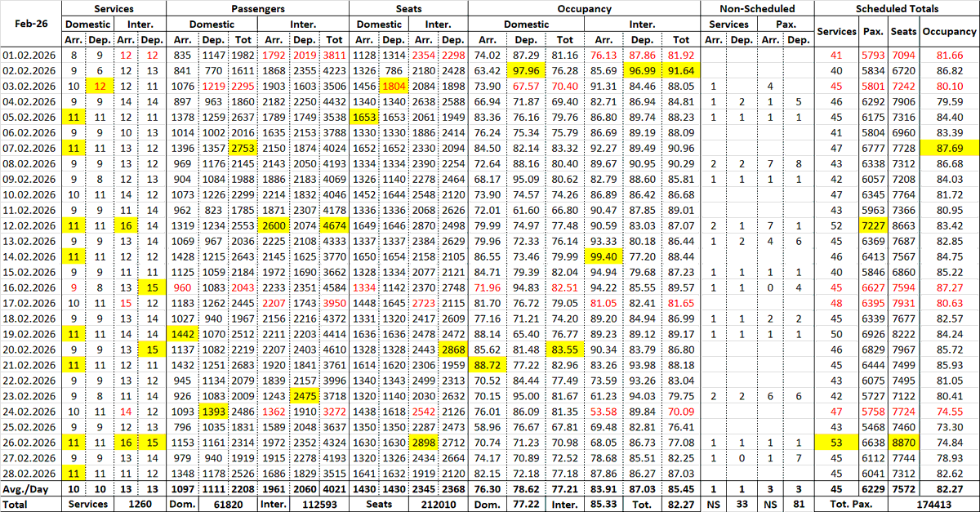
Task: Click the average scheduled seats value 7572
Action: point(903,488)
